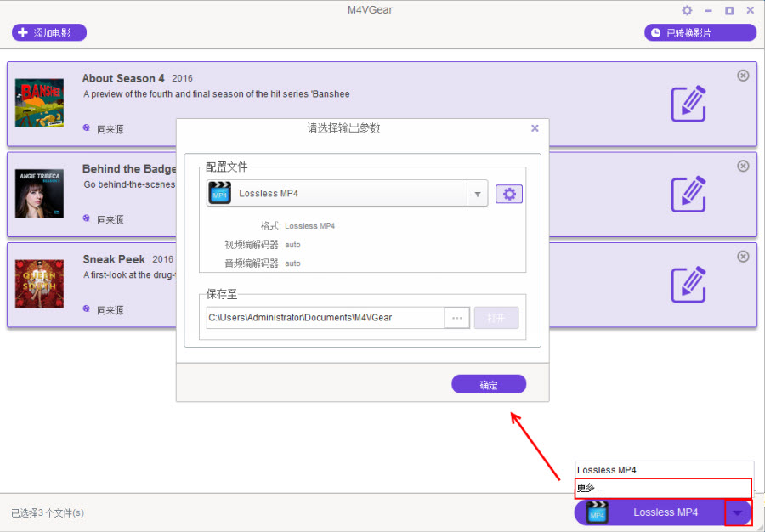Maximize the M4VGear window
This screenshot has width=765, height=532.
coord(729,10)
